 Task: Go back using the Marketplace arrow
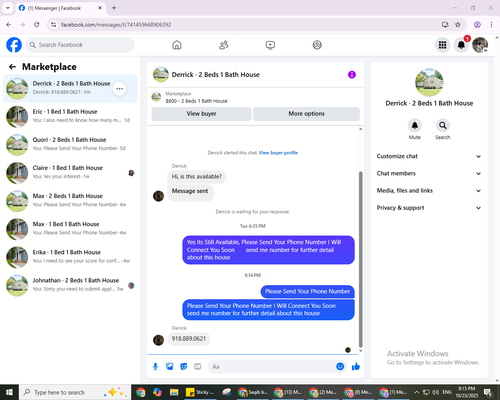13,67
